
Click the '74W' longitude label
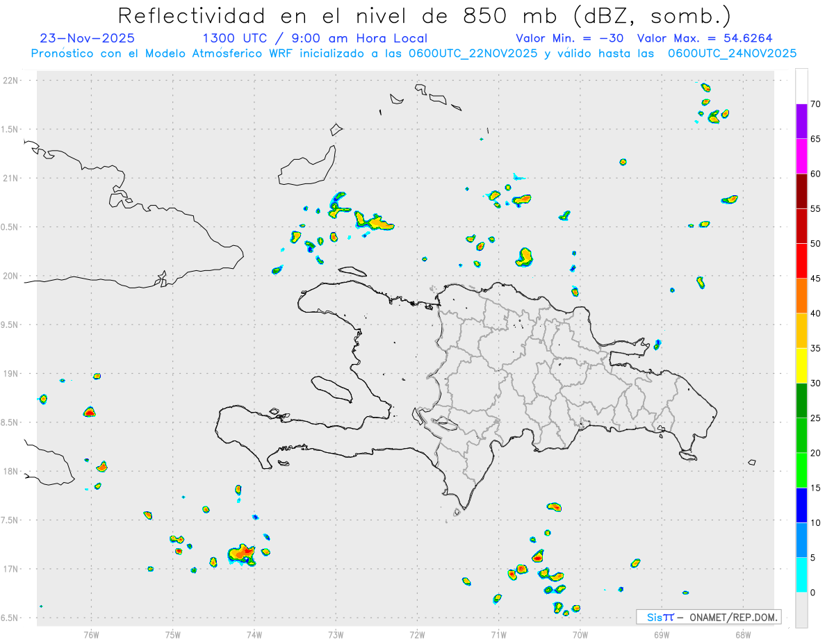[254, 634]
